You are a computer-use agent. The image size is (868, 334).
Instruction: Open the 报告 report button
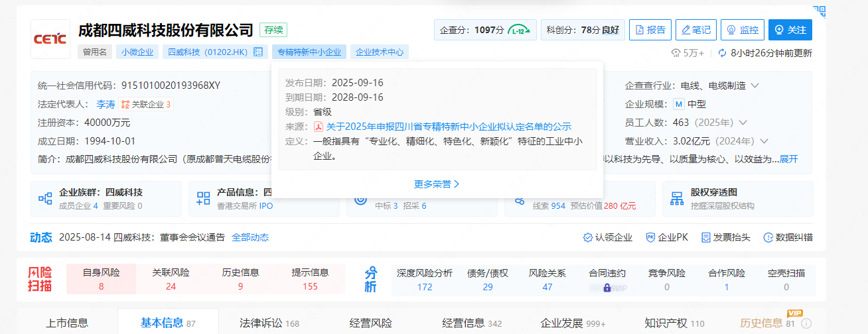pos(650,30)
